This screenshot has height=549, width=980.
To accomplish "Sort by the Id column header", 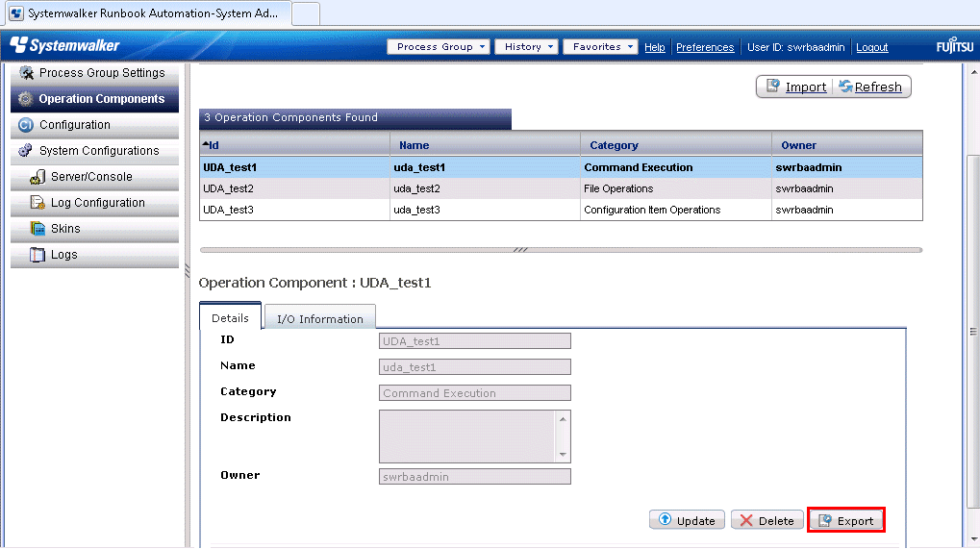I will [x=294, y=145].
